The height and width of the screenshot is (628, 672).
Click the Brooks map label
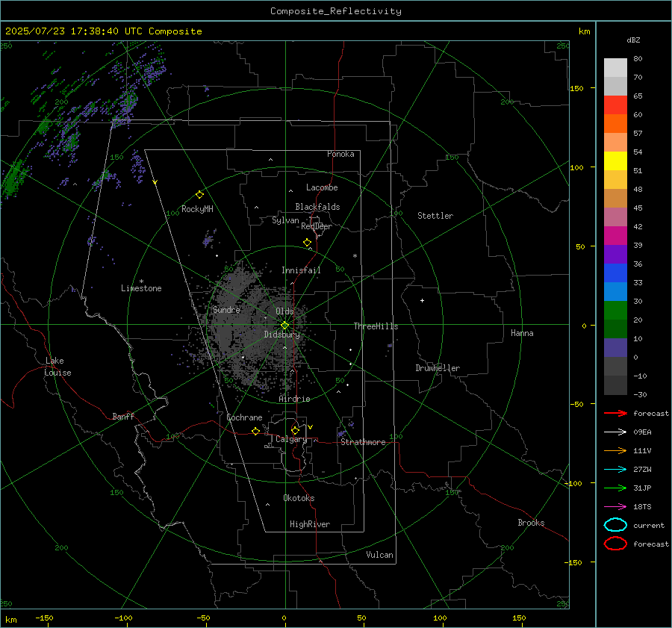(531, 523)
